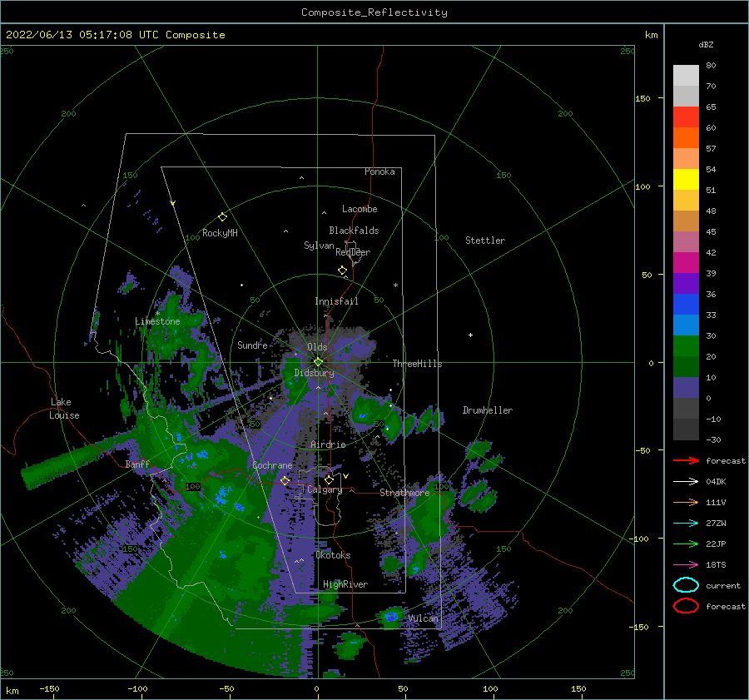Click the isolated blue storm cell near Vulcan
The height and width of the screenshot is (700, 749).
pyautogui.click(x=392, y=617)
